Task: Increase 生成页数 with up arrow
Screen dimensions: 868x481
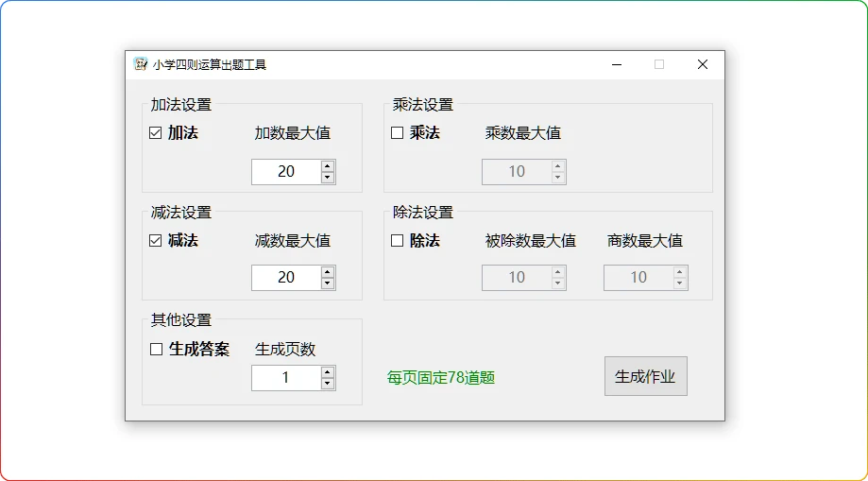Action: (328, 372)
